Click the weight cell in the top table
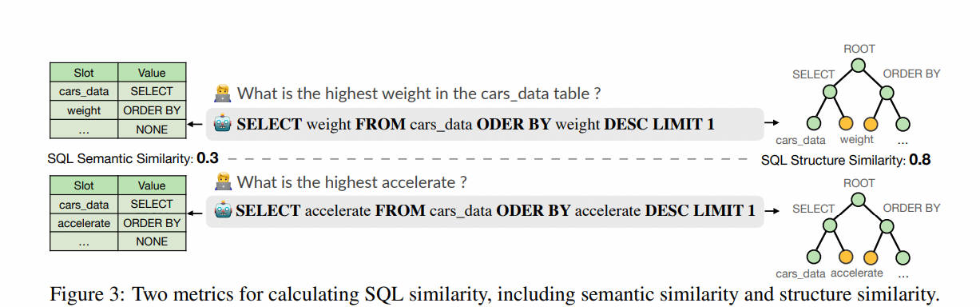Viewport: 980px width, 307px height. [84, 110]
